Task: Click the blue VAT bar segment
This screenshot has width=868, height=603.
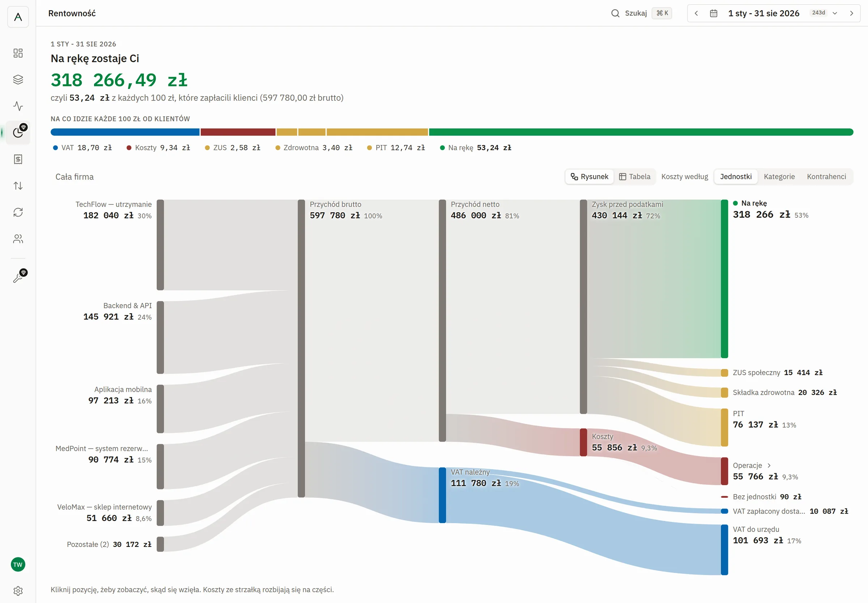Action: [x=125, y=132]
